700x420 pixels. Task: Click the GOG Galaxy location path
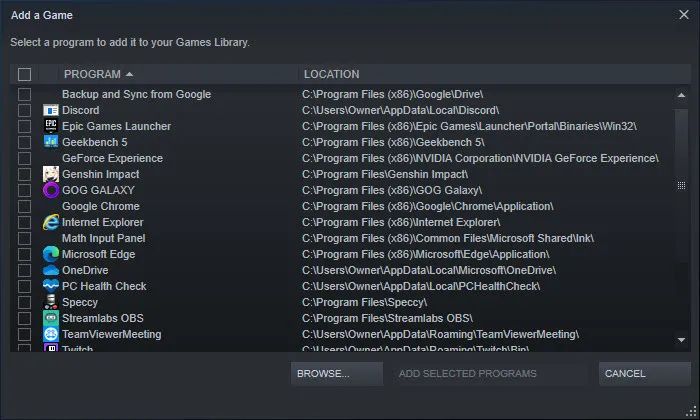click(x=392, y=191)
